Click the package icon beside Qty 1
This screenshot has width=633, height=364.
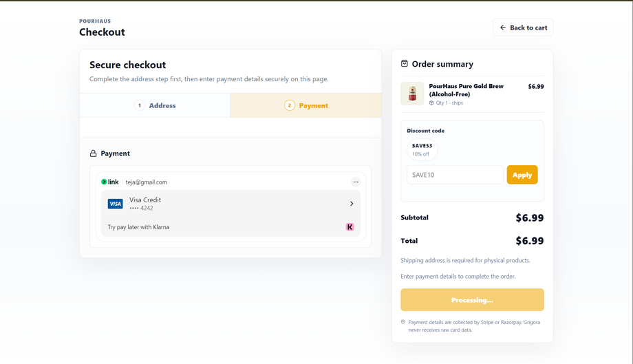coord(431,103)
